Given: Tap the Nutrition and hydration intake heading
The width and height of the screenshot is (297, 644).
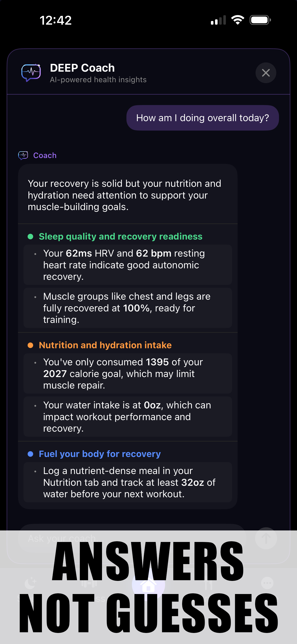Looking at the screenshot, I should (105, 345).
